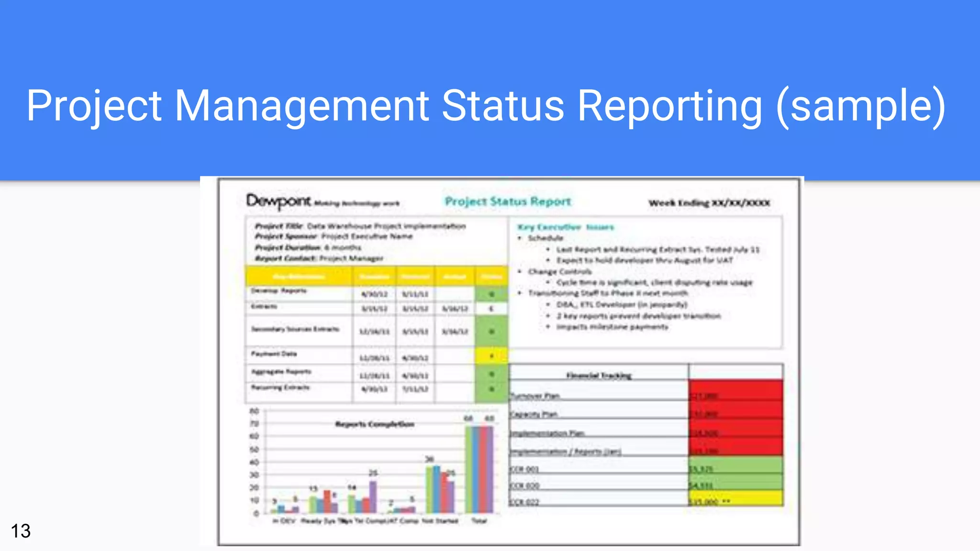Click the "Key Executive Issues" heading
The image size is (980, 551).
pyautogui.click(x=565, y=227)
